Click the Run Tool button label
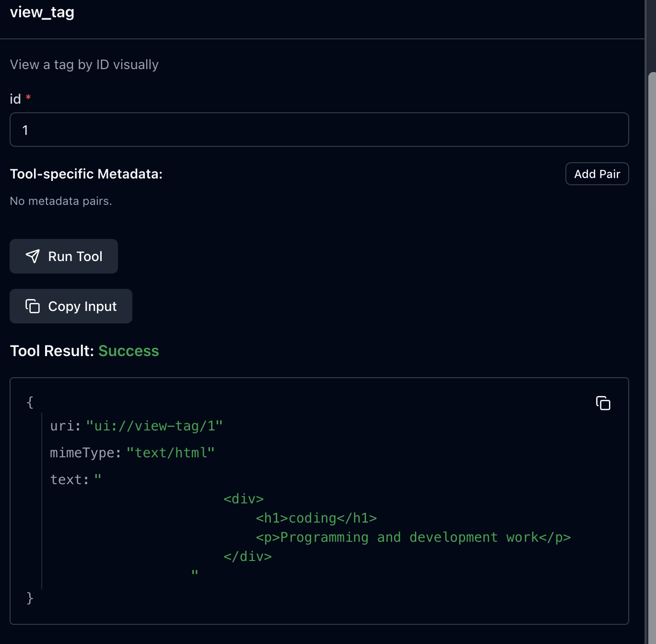 [x=75, y=257]
